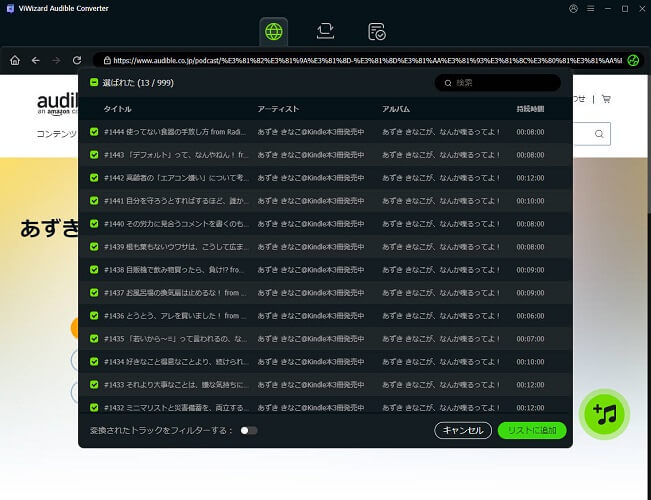Uncheck episode #1432 checkbox
Image resolution: width=651 pixels, height=500 pixels.
pyautogui.click(x=94, y=407)
